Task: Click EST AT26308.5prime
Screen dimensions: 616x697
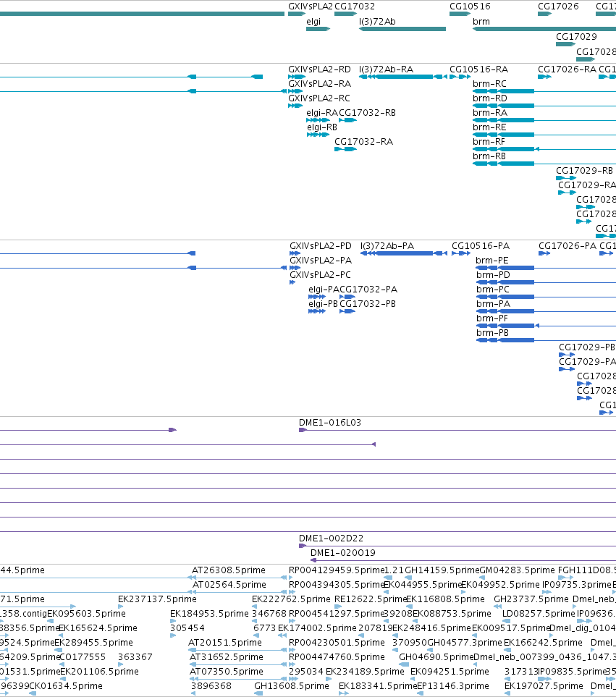Action: (229, 570)
